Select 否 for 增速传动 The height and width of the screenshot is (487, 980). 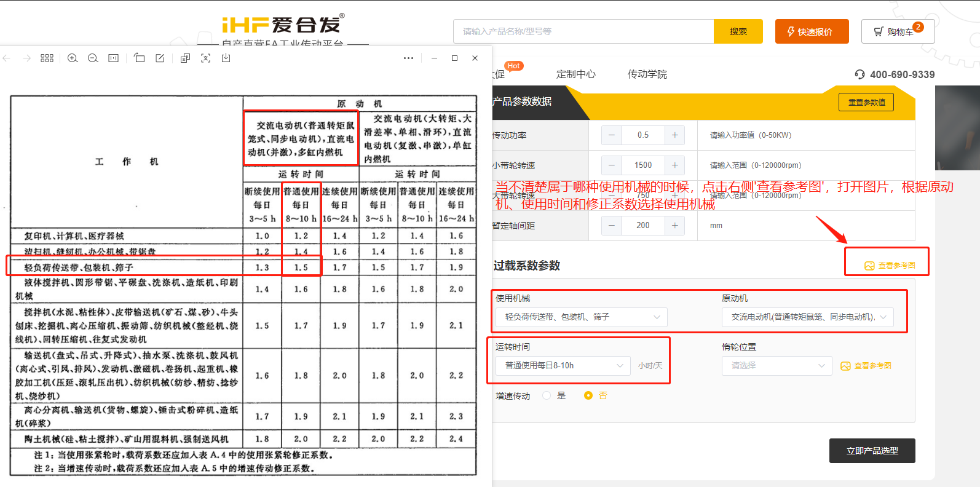tap(588, 395)
